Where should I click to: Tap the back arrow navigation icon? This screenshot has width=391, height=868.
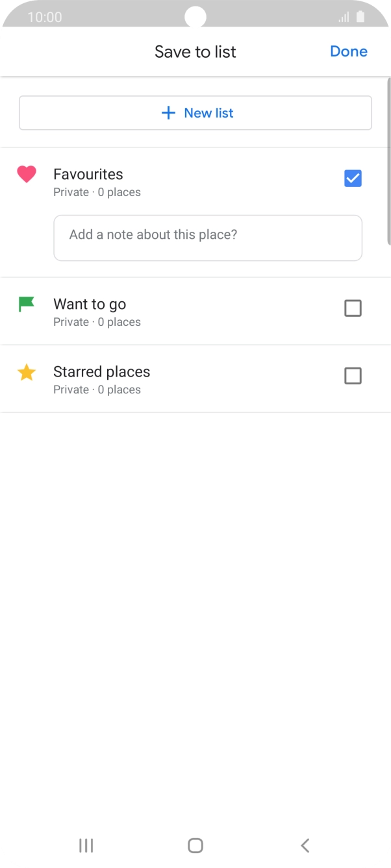pos(305,845)
